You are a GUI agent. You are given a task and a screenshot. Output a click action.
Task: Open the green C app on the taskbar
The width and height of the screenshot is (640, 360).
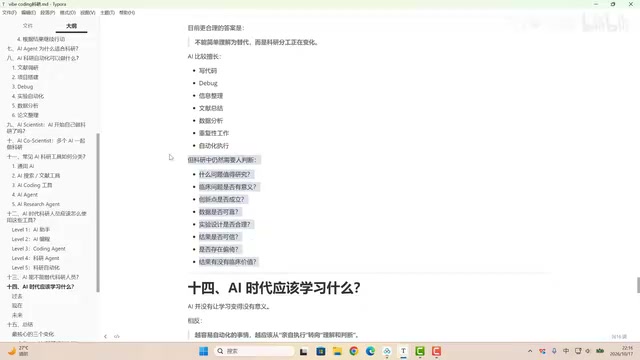(420, 351)
